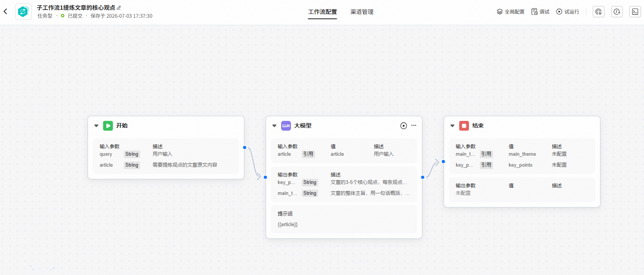
Task: Open 大模型 node more options menu
Action: (414, 126)
